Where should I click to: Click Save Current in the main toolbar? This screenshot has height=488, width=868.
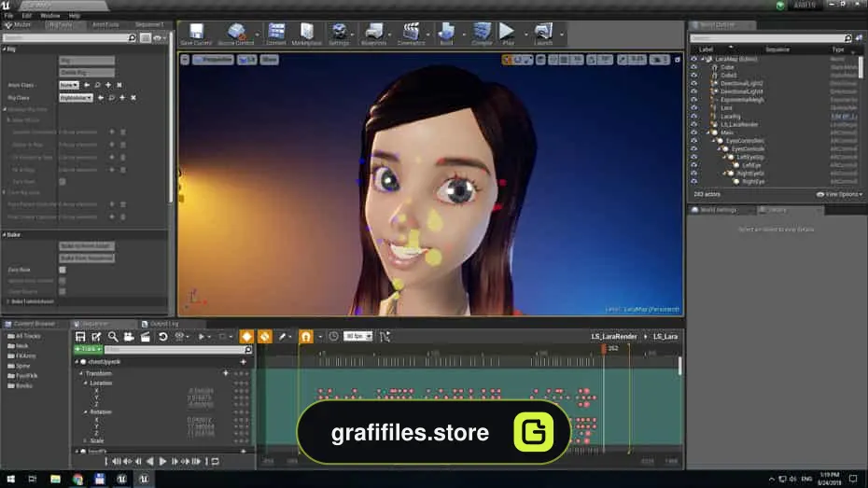[196, 34]
